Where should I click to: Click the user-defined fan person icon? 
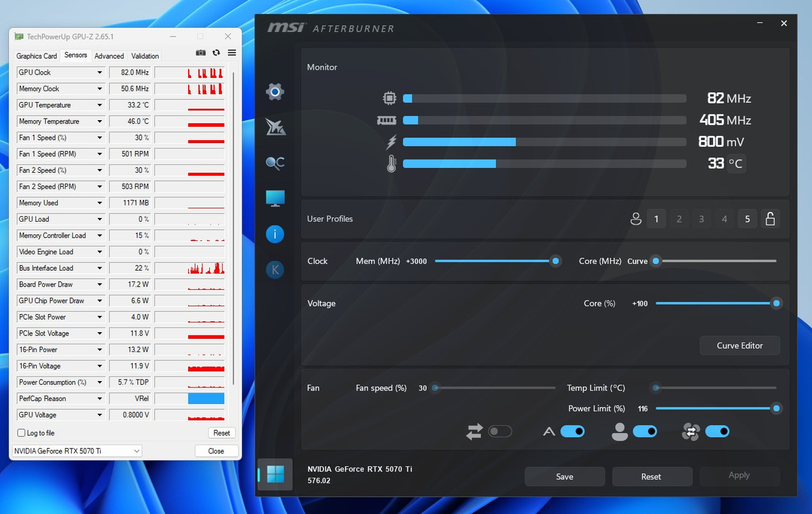pyautogui.click(x=619, y=432)
